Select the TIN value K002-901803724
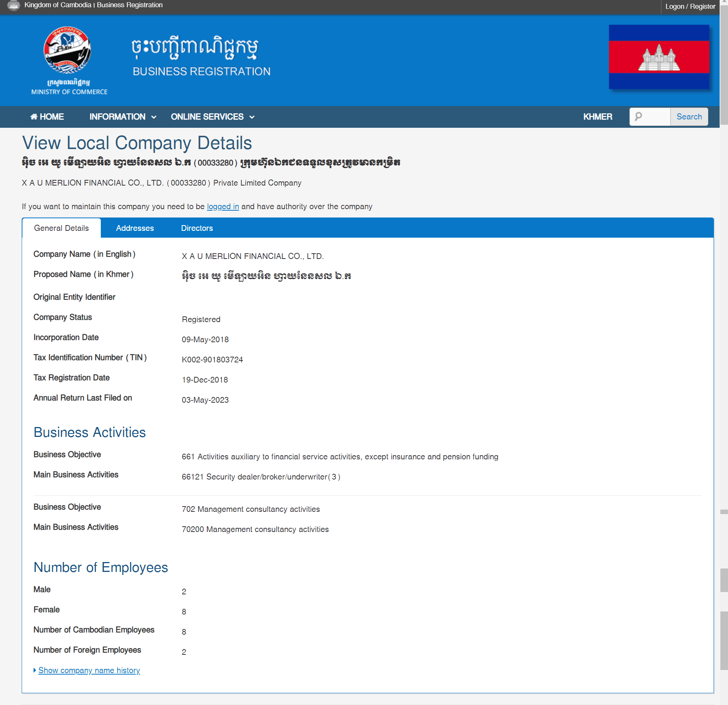Viewport: 728px width, 705px height. 212,360
